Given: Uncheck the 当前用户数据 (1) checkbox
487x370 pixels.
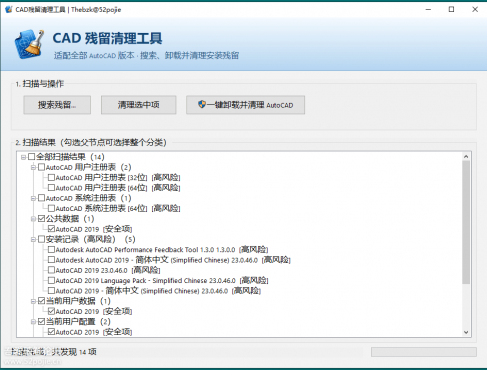Looking at the screenshot, I should [x=41, y=301].
